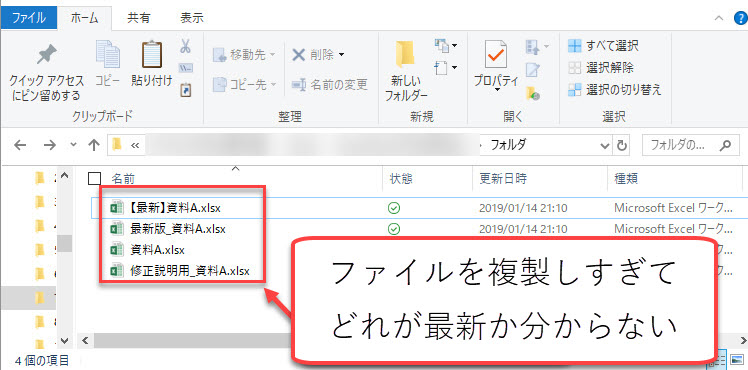
Task: Open the ファイル tab
Action: (x=29, y=18)
